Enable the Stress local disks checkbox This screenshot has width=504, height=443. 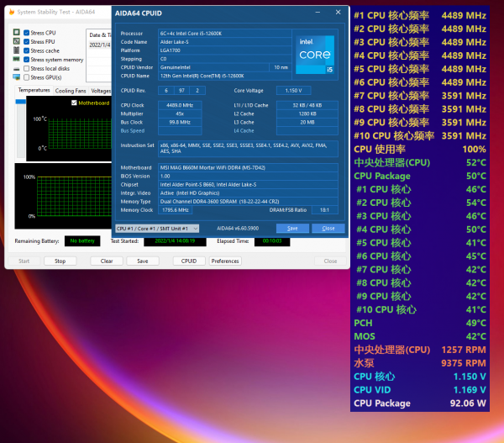(27, 69)
